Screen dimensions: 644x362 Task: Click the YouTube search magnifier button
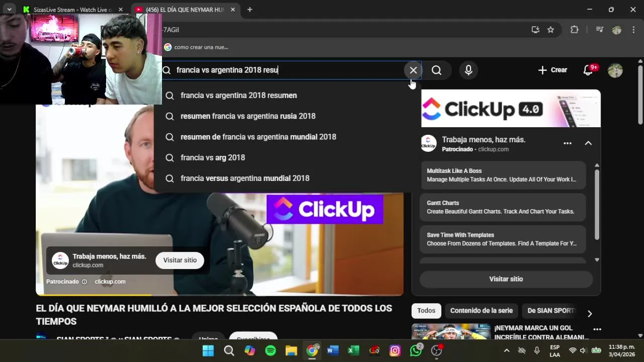coord(437,70)
